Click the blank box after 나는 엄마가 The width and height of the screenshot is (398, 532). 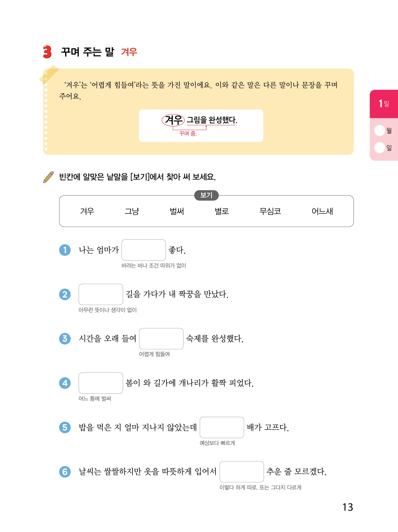tap(143, 250)
